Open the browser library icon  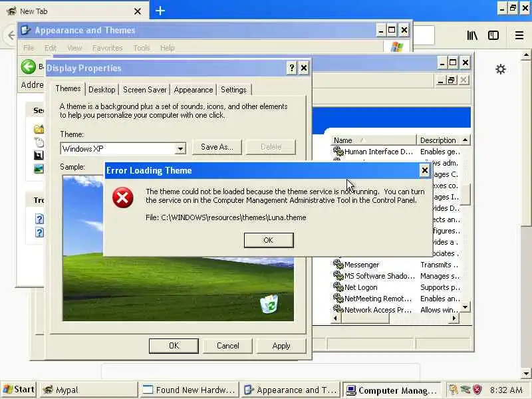click(x=472, y=35)
